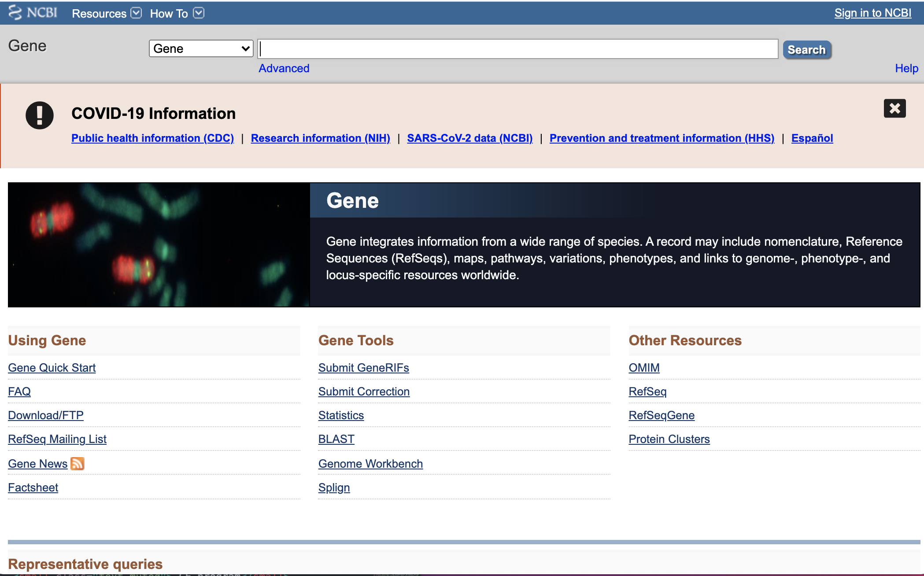Click the chromosome banner image
The height and width of the screenshot is (576, 924).
pos(159,245)
